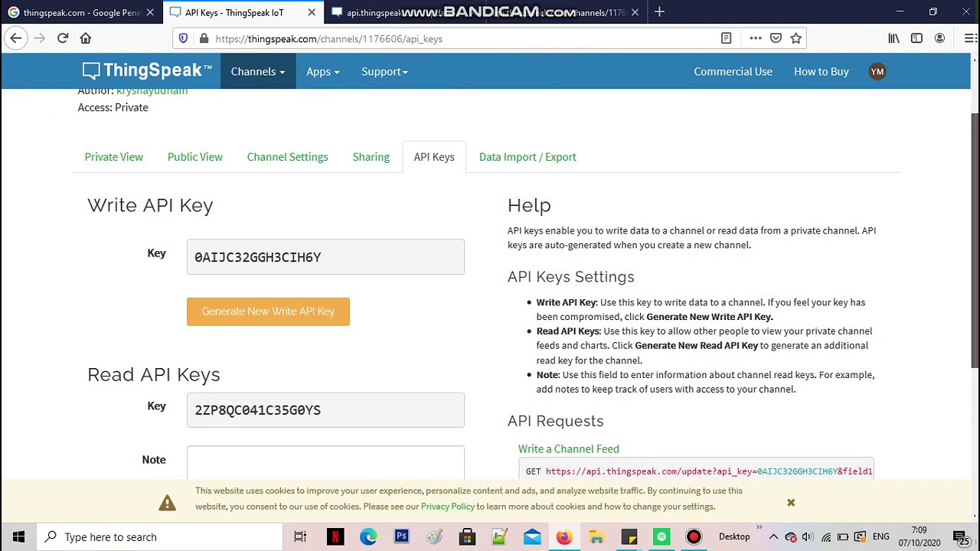This screenshot has height=551, width=980.
Task: Open the volume control in tray
Action: (808, 537)
